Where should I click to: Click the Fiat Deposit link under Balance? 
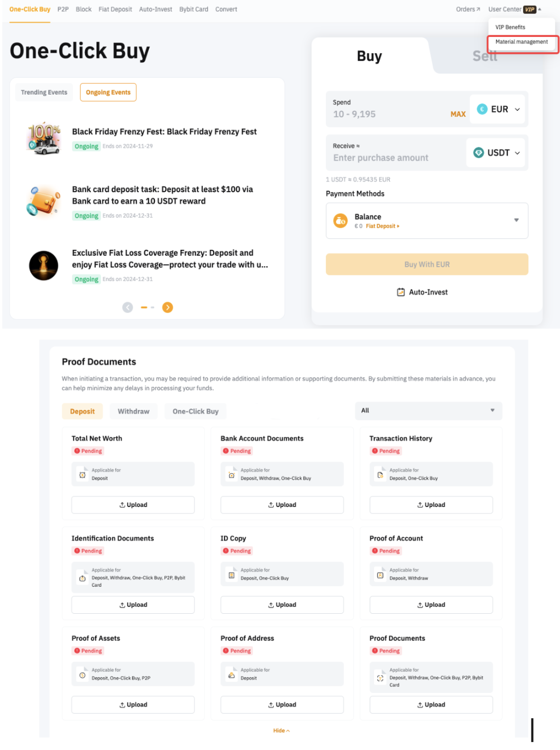tap(382, 226)
